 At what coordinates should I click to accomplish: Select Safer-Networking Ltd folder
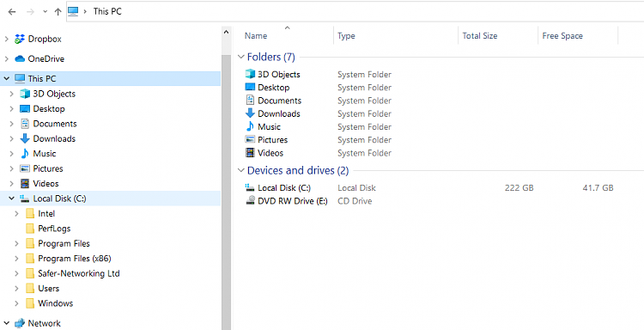coord(79,273)
